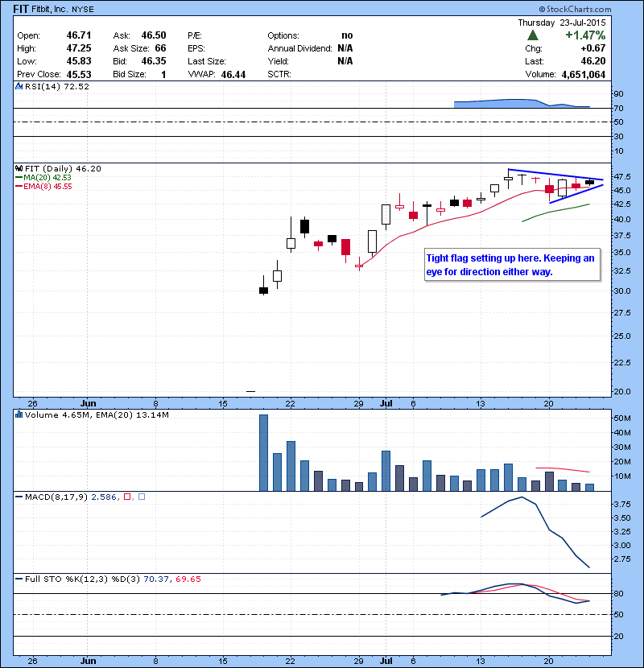This screenshot has height=668, width=644.
Task: Click the red square MACD signal marker
Action: pyautogui.click(x=127, y=497)
